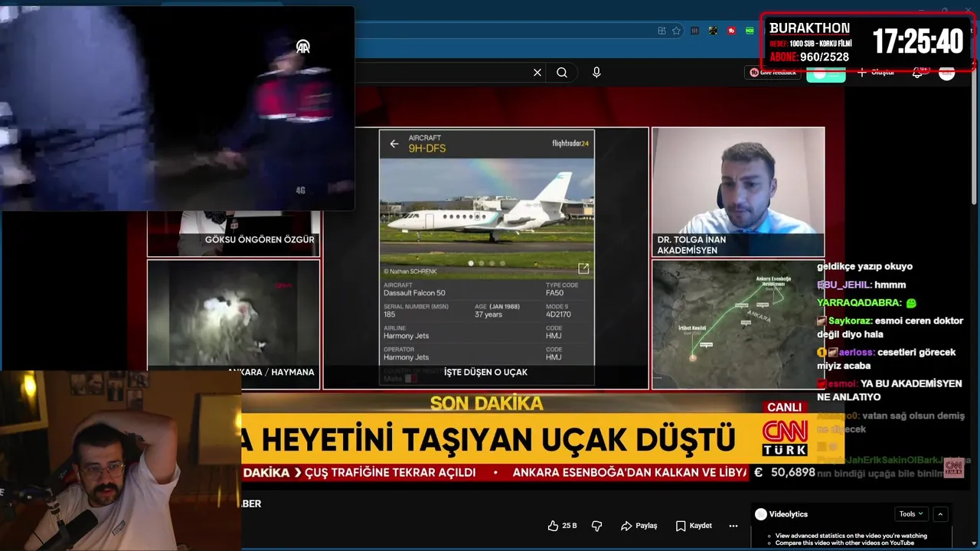The image size is (980, 551).
Task: Click the flightradar back arrow beside AIRCRAFT
Action: click(394, 143)
